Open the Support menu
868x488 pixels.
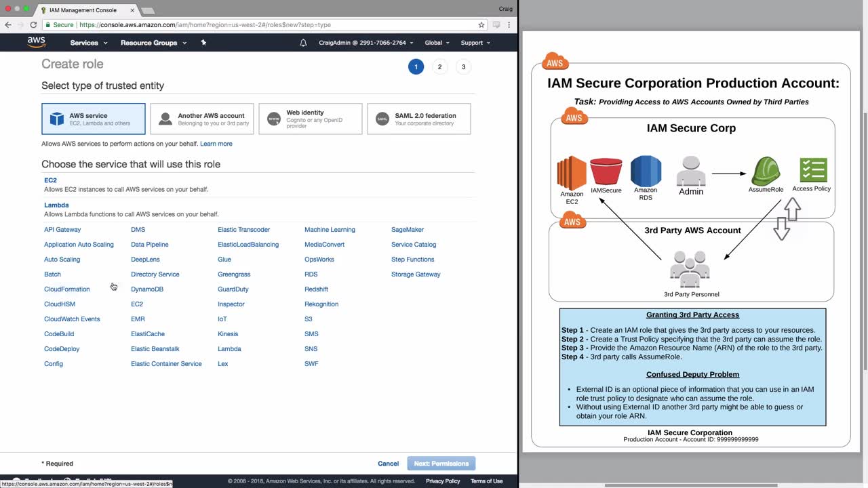(x=475, y=43)
